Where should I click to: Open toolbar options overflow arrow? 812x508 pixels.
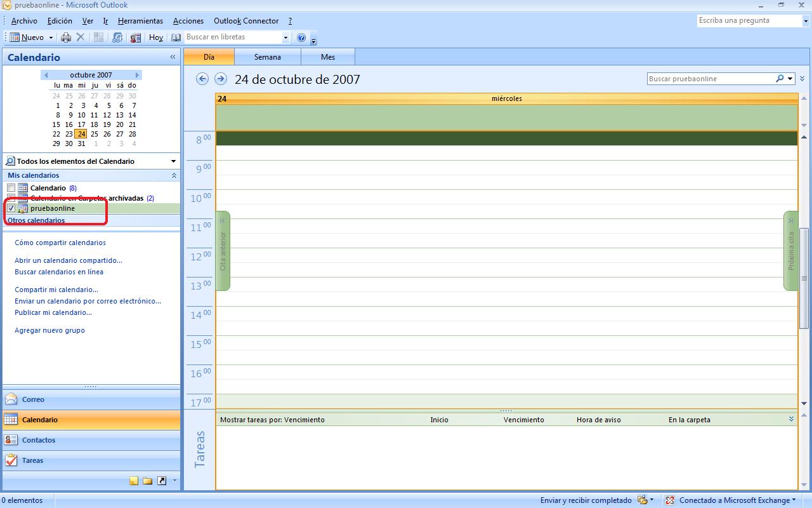pos(313,40)
